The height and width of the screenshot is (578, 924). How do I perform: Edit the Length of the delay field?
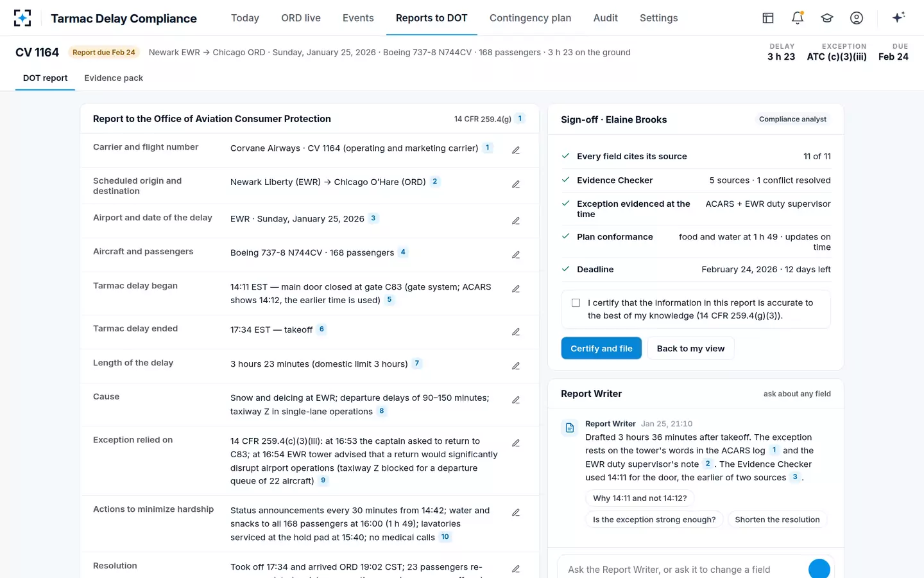coord(516,366)
